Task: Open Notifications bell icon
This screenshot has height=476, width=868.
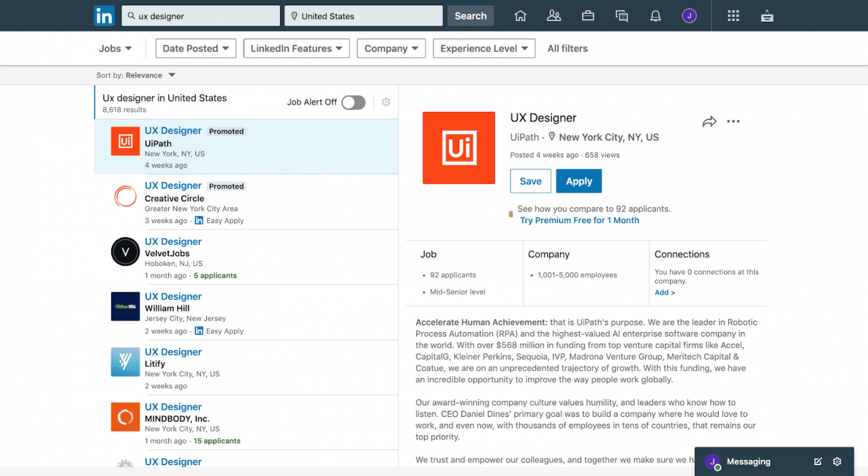Action: (655, 16)
